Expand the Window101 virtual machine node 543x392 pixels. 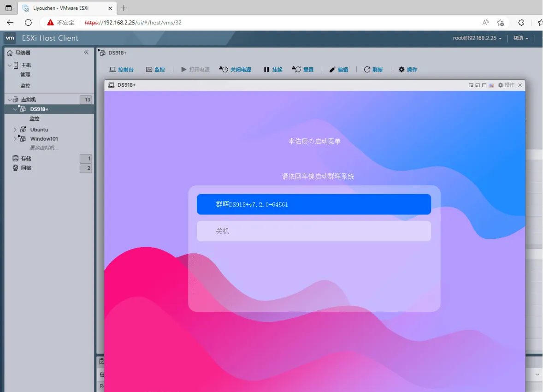[15, 139]
